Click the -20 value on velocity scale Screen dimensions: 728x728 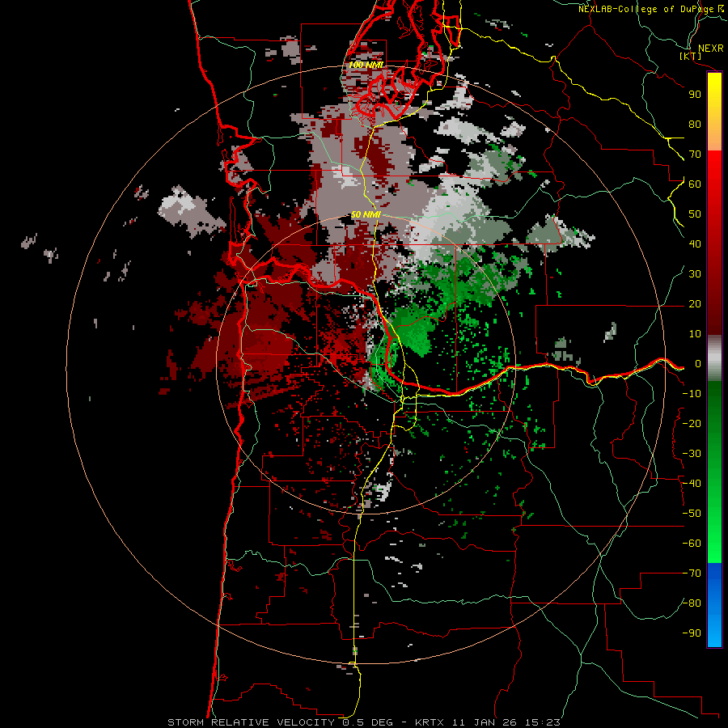(692, 424)
